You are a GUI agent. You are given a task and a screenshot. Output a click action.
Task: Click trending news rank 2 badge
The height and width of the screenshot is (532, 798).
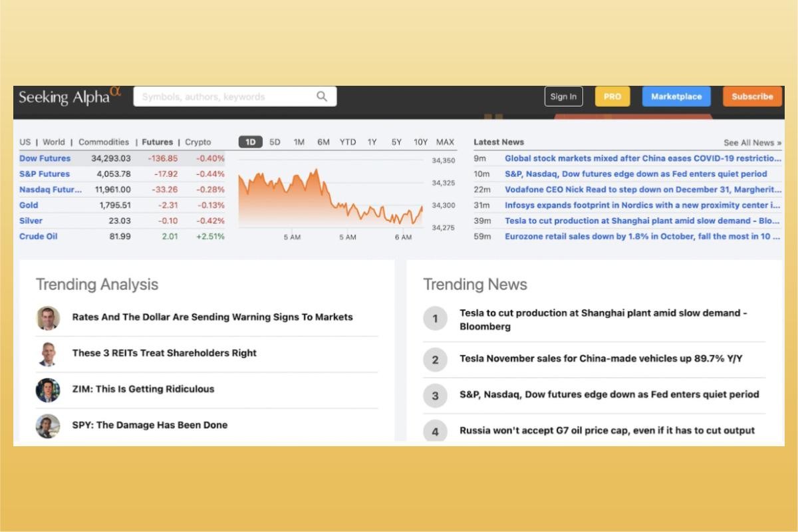tap(435, 360)
